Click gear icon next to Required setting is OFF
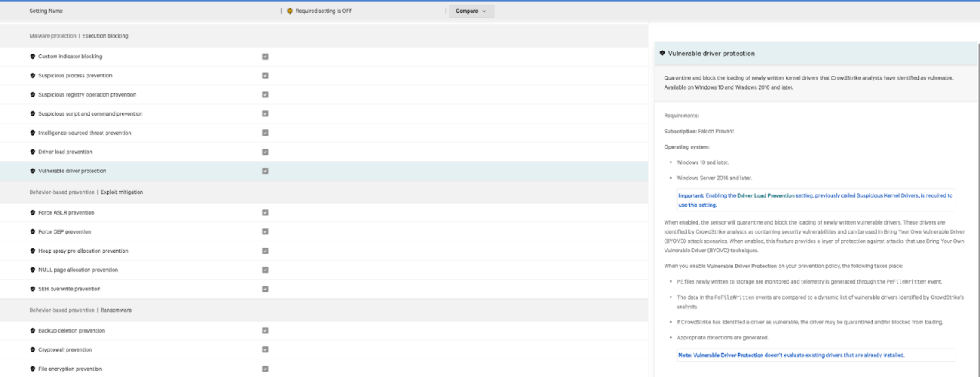980x377 pixels. [289, 11]
